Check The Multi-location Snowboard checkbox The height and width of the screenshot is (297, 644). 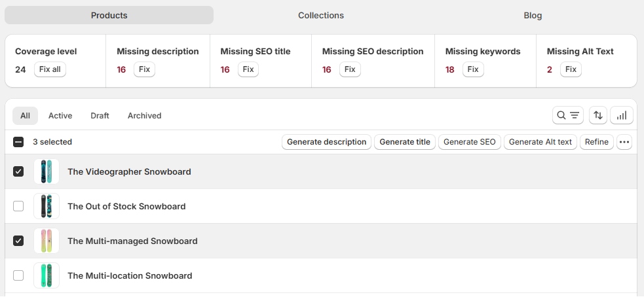[18, 275]
